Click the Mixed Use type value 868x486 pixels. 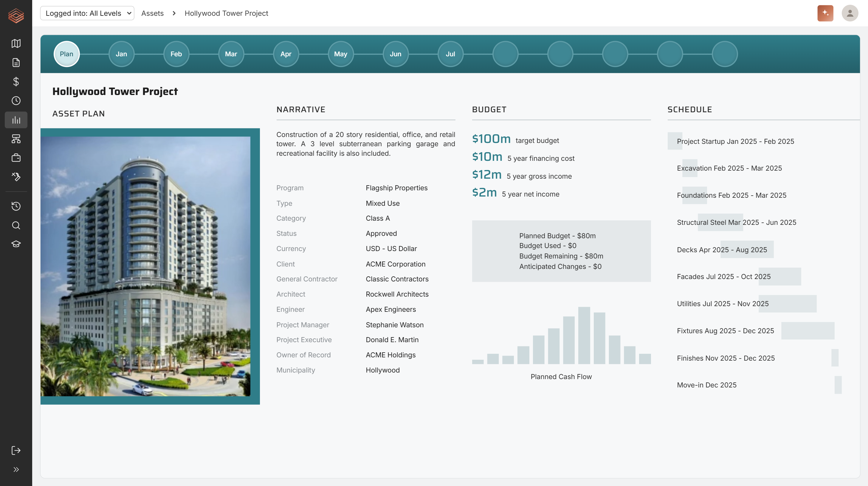382,203
